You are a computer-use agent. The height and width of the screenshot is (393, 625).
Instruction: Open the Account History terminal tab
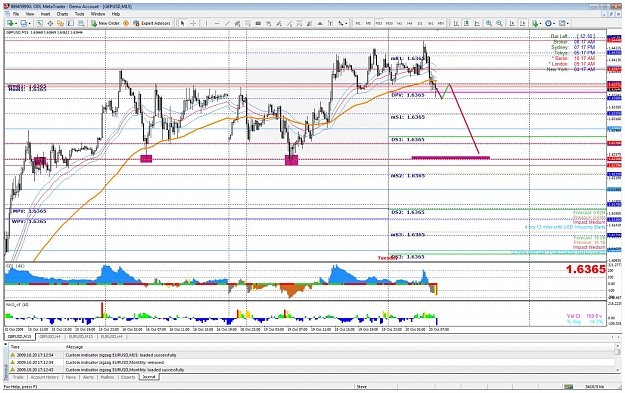(45, 377)
